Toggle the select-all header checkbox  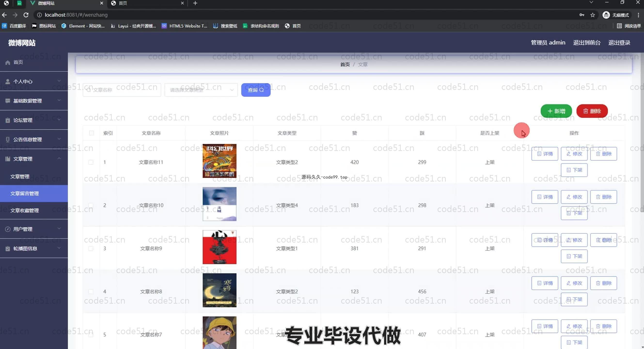(x=92, y=133)
